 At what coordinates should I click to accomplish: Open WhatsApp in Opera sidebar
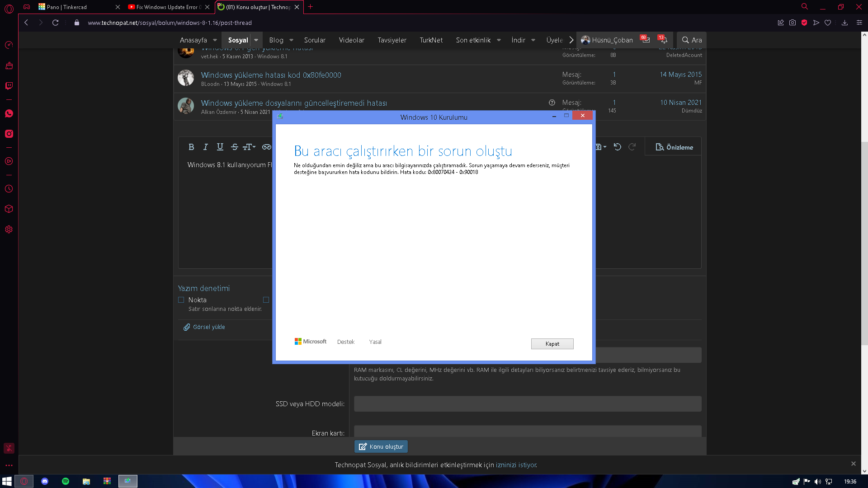click(x=9, y=113)
